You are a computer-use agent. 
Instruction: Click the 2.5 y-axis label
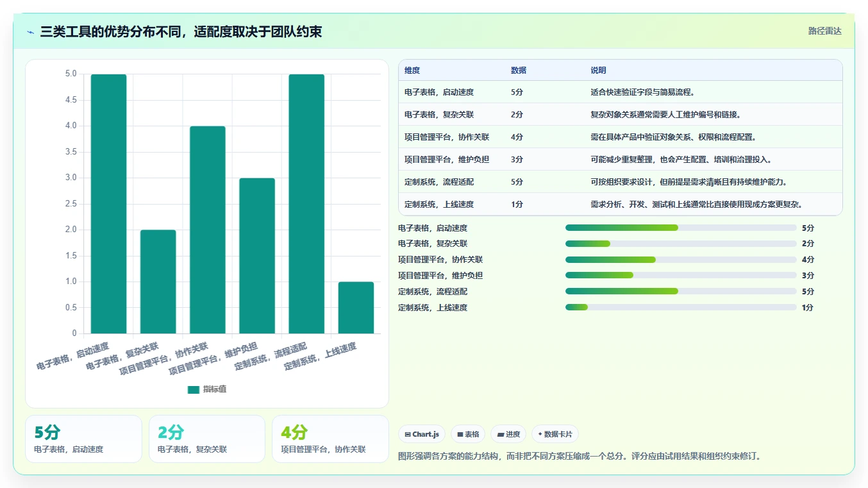(x=71, y=204)
